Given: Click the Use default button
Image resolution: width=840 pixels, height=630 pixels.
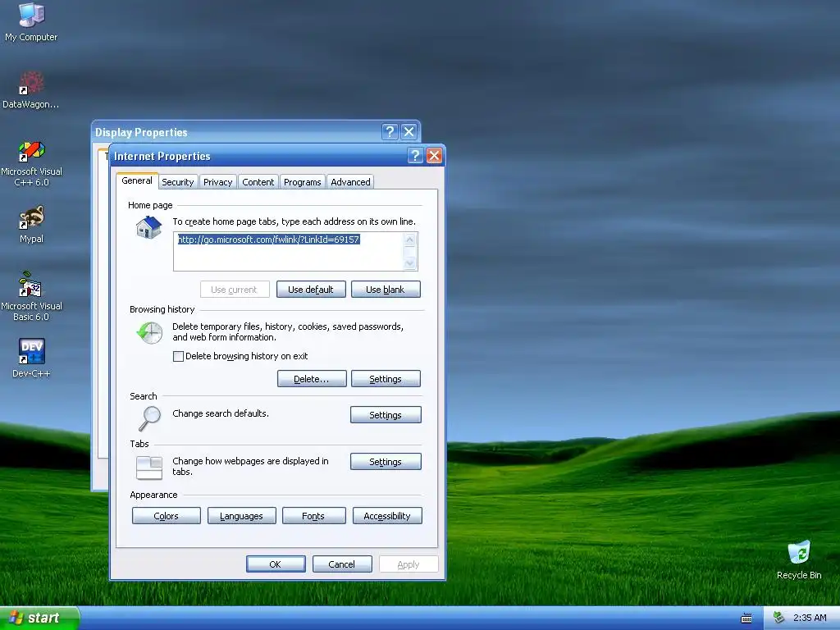Looking at the screenshot, I should [x=311, y=290].
